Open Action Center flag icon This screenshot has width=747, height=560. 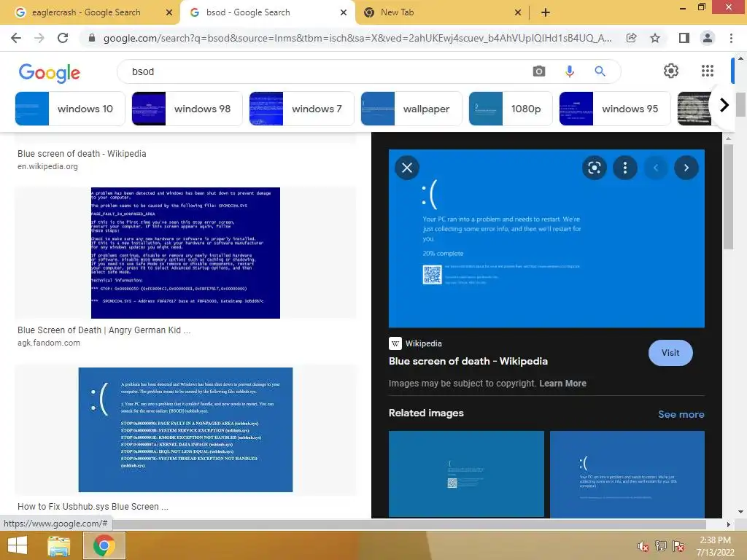tap(678, 546)
